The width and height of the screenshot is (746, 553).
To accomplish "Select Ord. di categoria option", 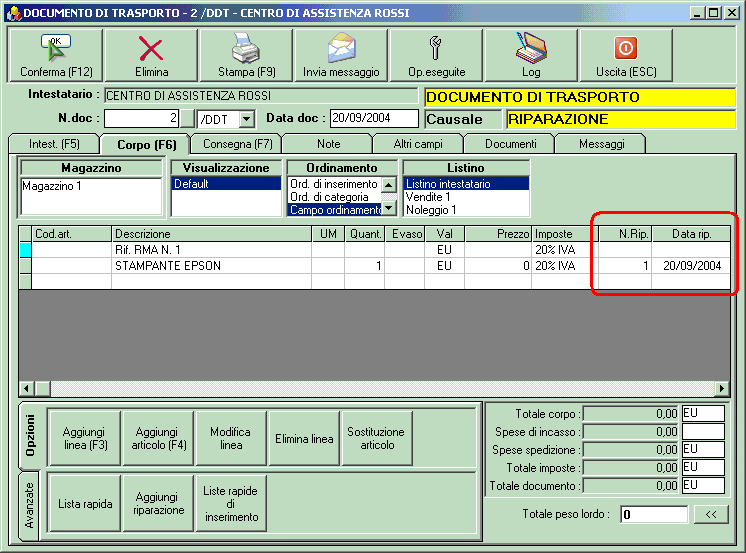I will tap(334, 197).
